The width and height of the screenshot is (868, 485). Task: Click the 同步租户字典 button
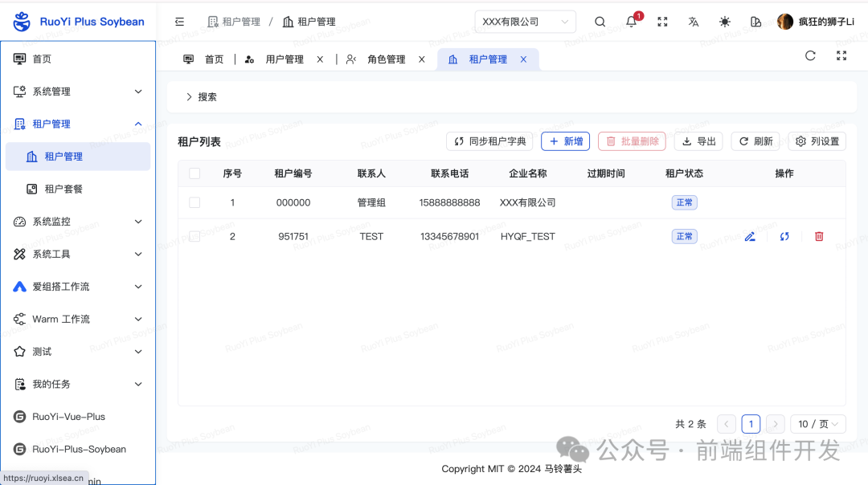pyautogui.click(x=491, y=141)
